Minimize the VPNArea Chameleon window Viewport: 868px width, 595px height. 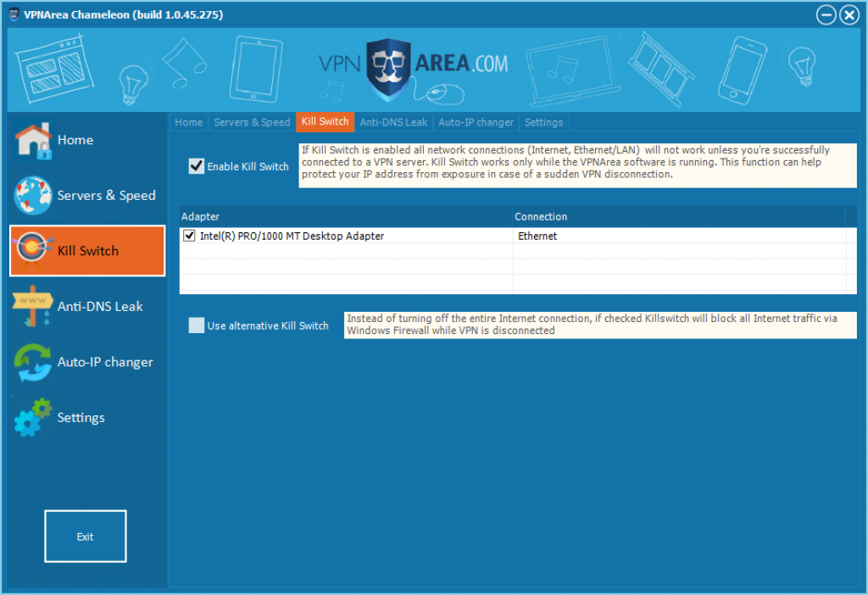(x=826, y=15)
